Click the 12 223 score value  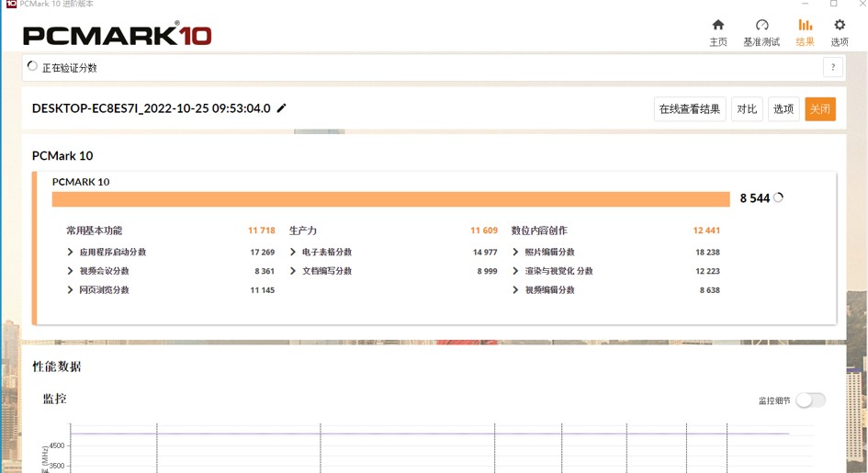point(707,271)
